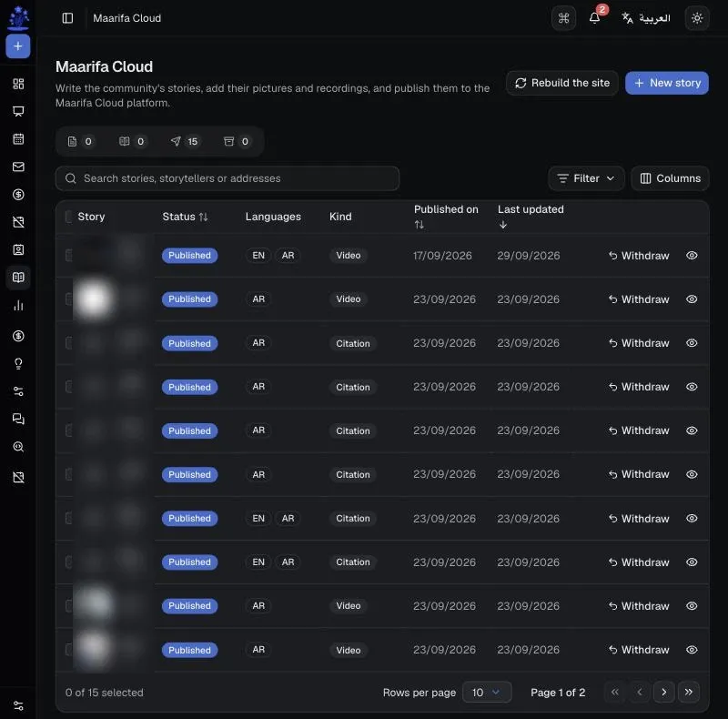Image resolution: width=728 pixels, height=719 pixels.
Task: Go to previous page arrow
Action: [x=640, y=693]
